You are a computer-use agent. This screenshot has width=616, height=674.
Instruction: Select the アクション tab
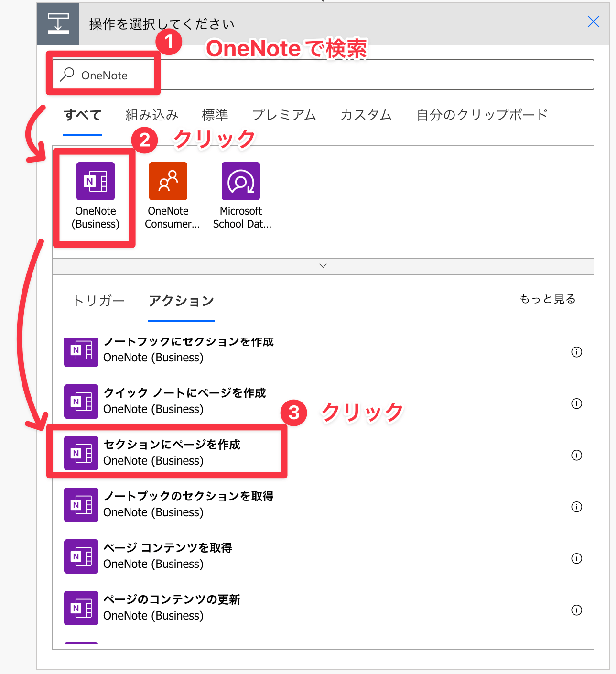tap(181, 301)
